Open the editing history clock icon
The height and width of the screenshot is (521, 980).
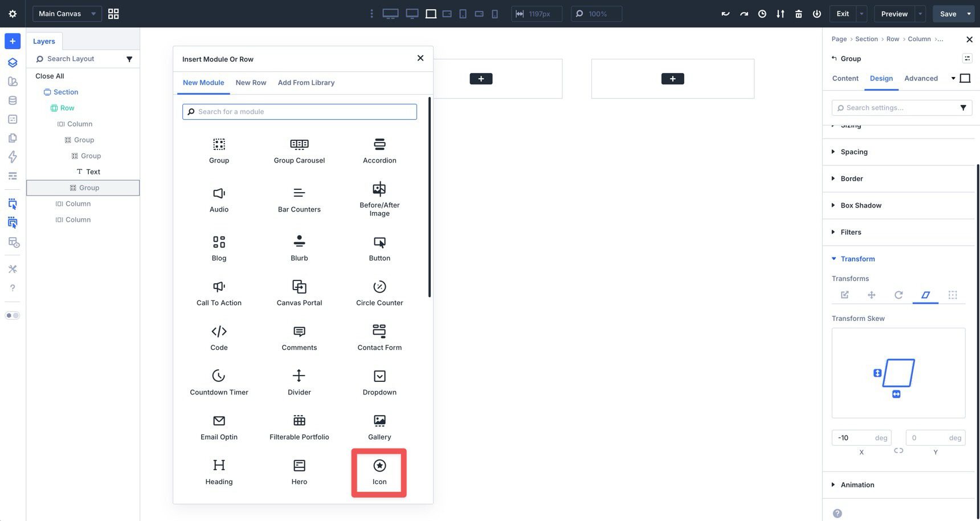(x=762, y=13)
